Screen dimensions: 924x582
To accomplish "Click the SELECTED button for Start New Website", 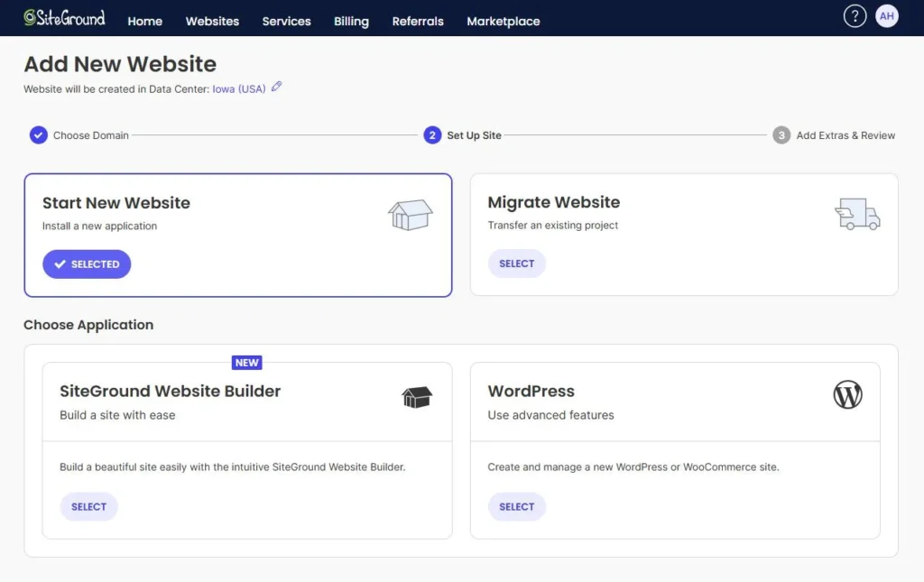I will tap(87, 263).
